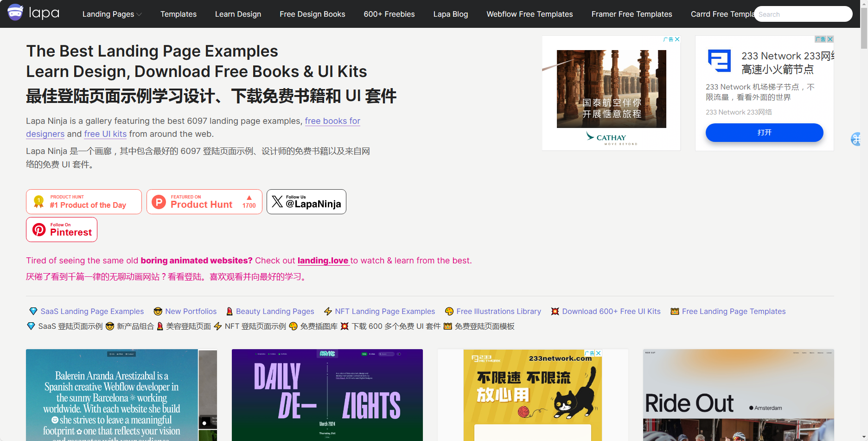Viewport: 868px width, 441px height.
Task: Select 600+ Freebies in navigation
Action: tap(389, 14)
